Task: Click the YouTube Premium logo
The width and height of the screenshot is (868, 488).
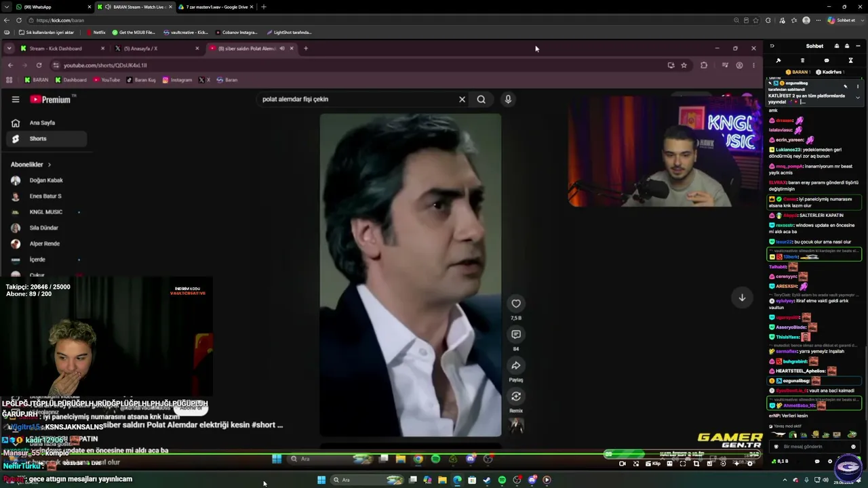Action: coord(51,99)
